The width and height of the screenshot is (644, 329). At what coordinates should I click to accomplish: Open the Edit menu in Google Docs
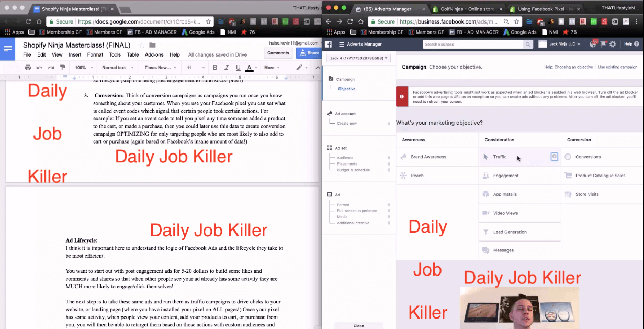click(x=42, y=54)
